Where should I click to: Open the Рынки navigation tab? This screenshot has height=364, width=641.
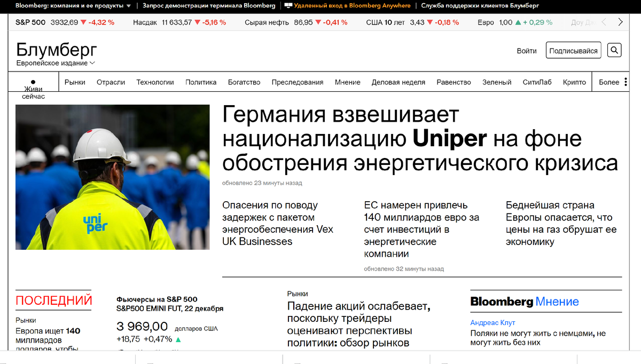click(75, 82)
